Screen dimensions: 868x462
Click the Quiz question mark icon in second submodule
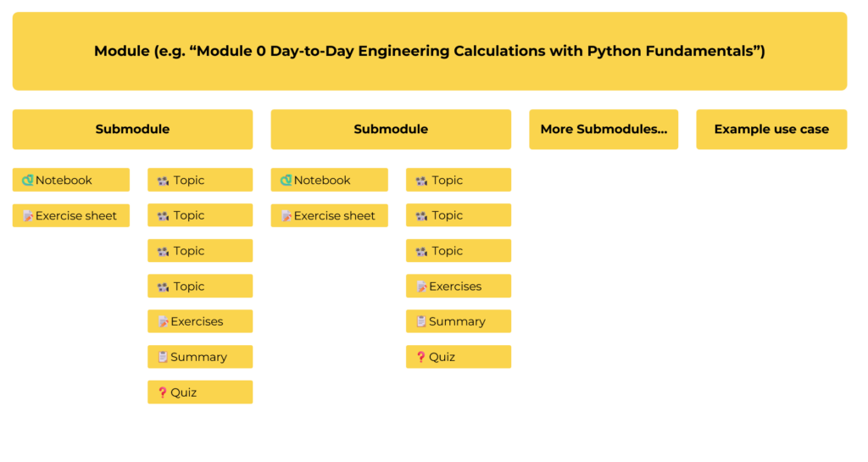click(x=421, y=357)
